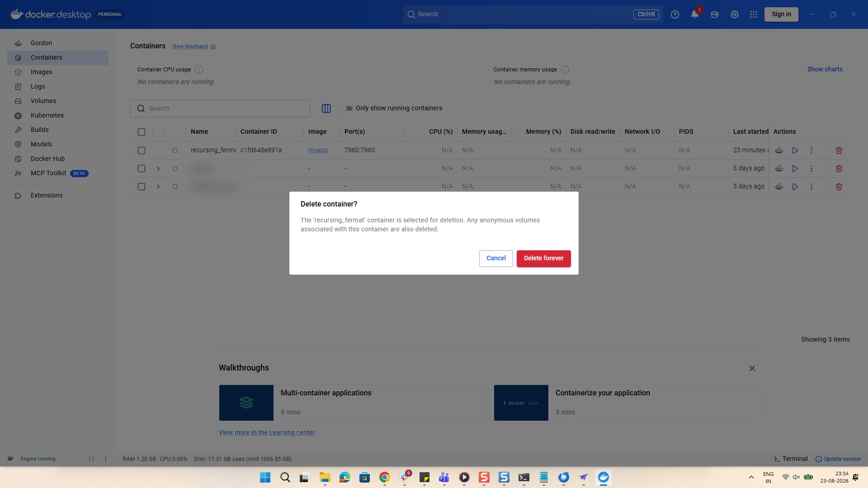This screenshot has height=488, width=868.
Task: Delete recursing_fermat via trash icon
Action: tap(839, 150)
